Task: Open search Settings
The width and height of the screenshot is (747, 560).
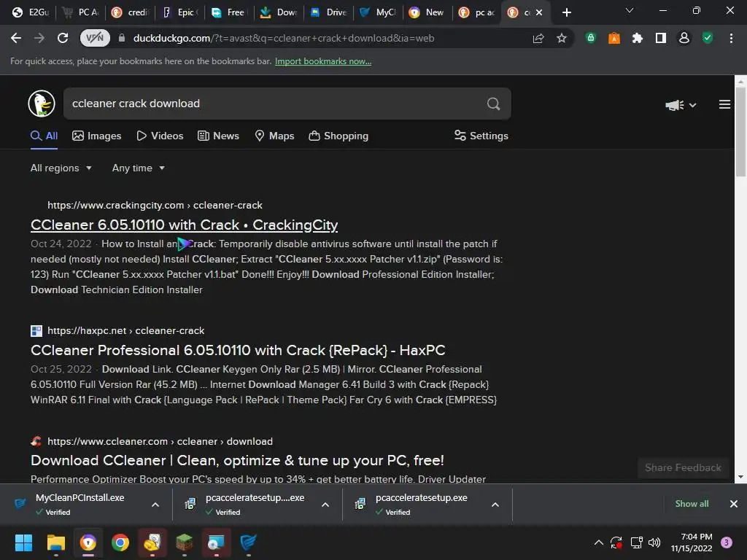Action: (x=481, y=136)
